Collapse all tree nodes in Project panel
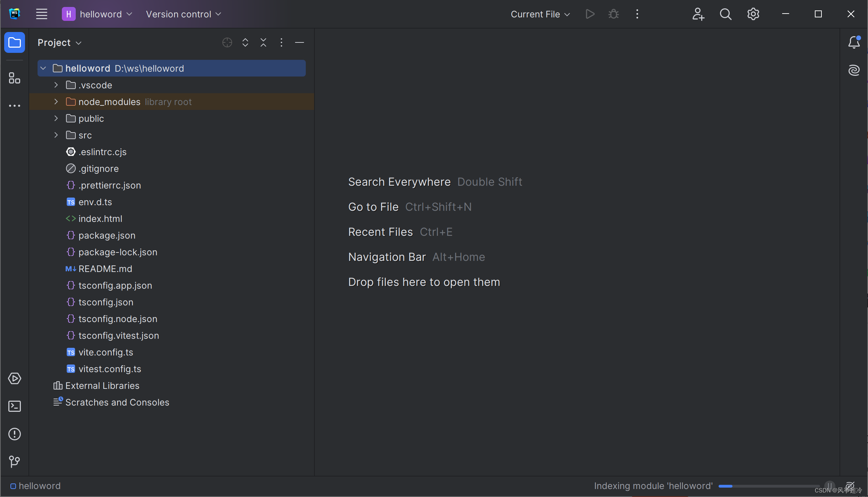This screenshot has width=868, height=497. [x=263, y=42]
